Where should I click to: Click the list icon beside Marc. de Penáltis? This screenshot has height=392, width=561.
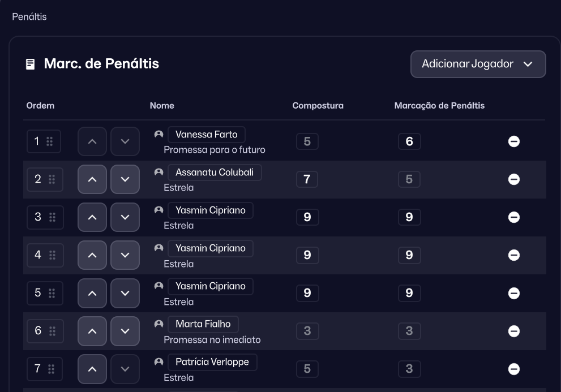[31, 64]
